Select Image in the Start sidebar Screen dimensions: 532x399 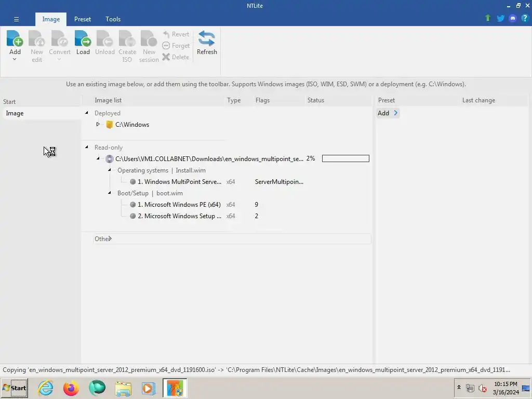(x=42, y=113)
